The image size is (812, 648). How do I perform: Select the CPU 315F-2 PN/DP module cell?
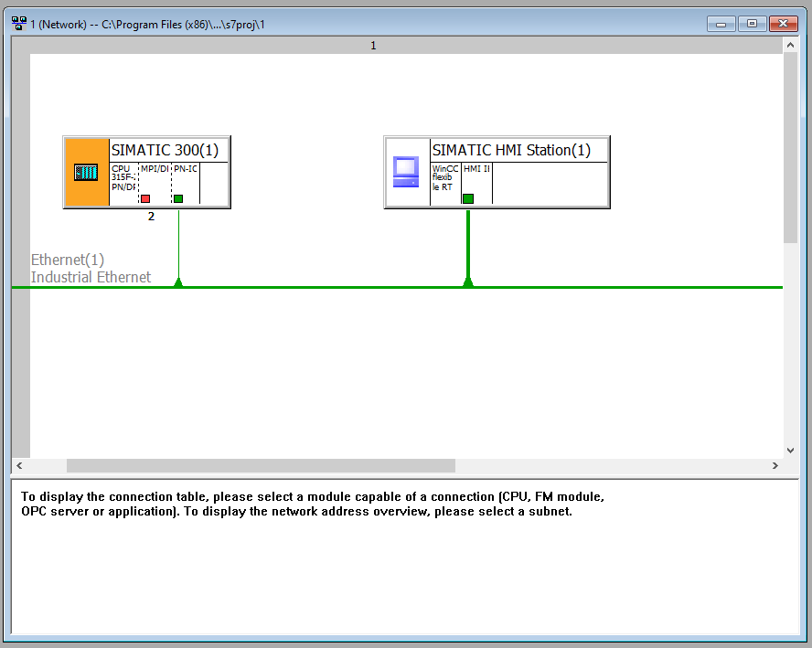click(123, 183)
